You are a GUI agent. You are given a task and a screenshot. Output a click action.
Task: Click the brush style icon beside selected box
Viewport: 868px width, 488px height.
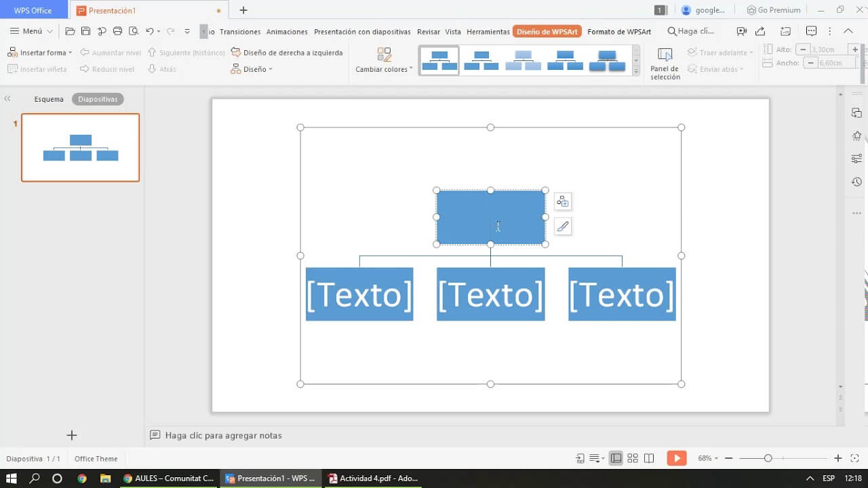point(562,227)
